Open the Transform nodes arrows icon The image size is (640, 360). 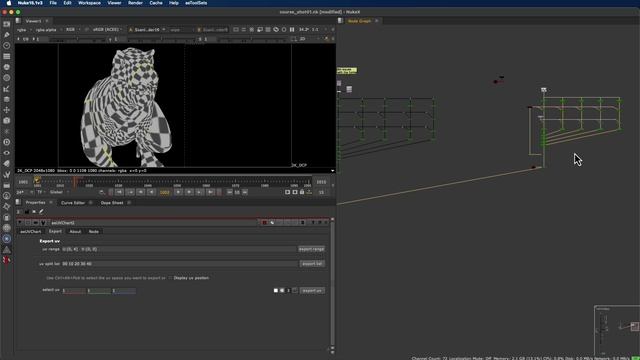pos(7,110)
